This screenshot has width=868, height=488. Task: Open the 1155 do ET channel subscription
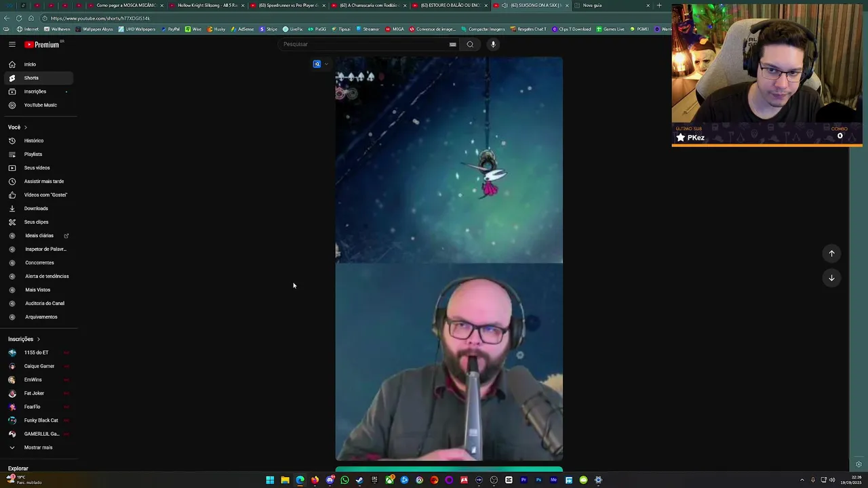(x=37, y=352)
